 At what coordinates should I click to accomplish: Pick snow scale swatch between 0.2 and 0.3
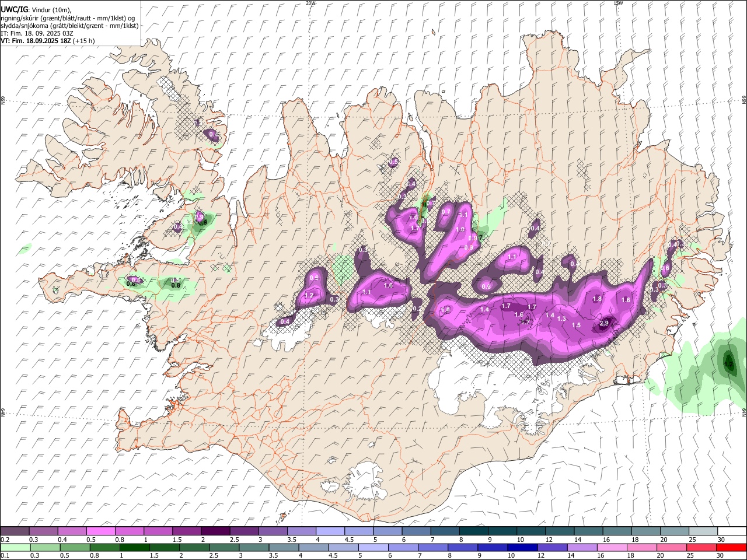15,531
